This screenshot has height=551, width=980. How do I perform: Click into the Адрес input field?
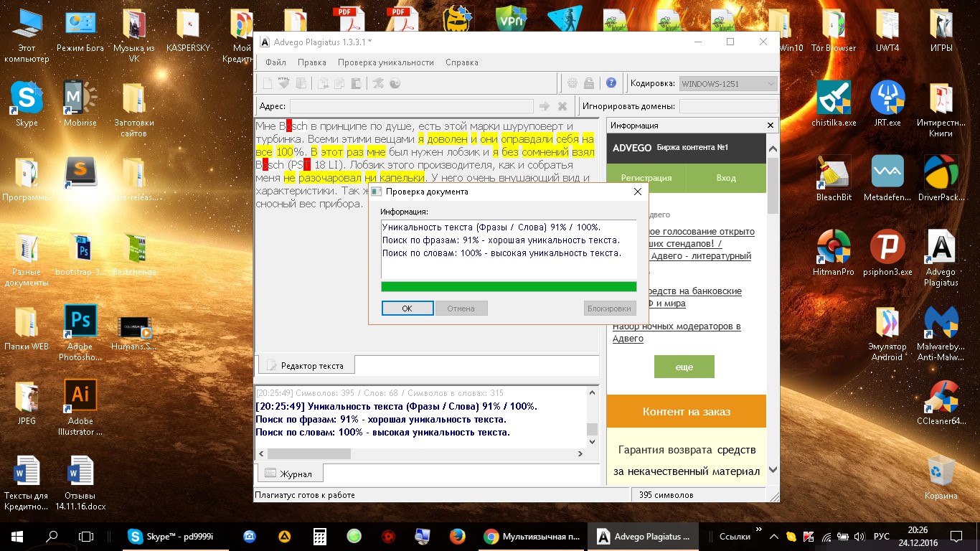pos(412,106)
